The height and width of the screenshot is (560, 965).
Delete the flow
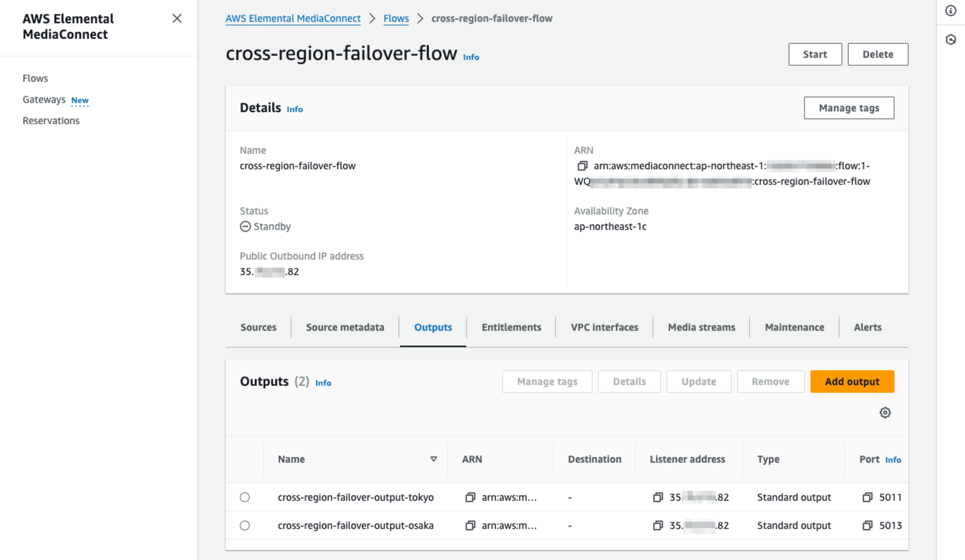[878, 54]
